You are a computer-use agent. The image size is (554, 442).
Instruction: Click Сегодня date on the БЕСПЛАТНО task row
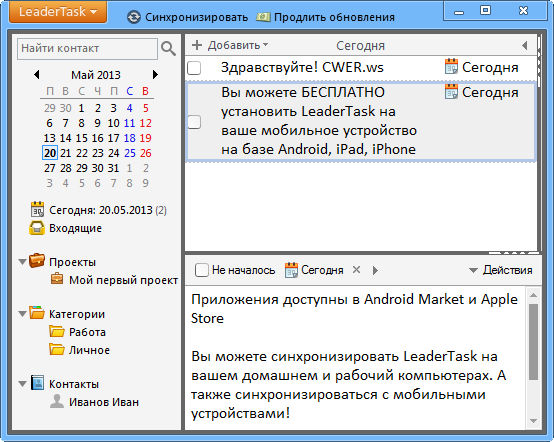(x=490, y=93)
